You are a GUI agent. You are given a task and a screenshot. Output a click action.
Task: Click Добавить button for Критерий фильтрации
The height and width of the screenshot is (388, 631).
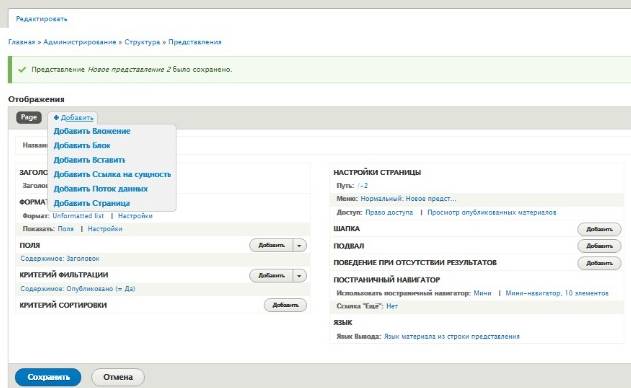pyautogui.click(x=271, y=276)
